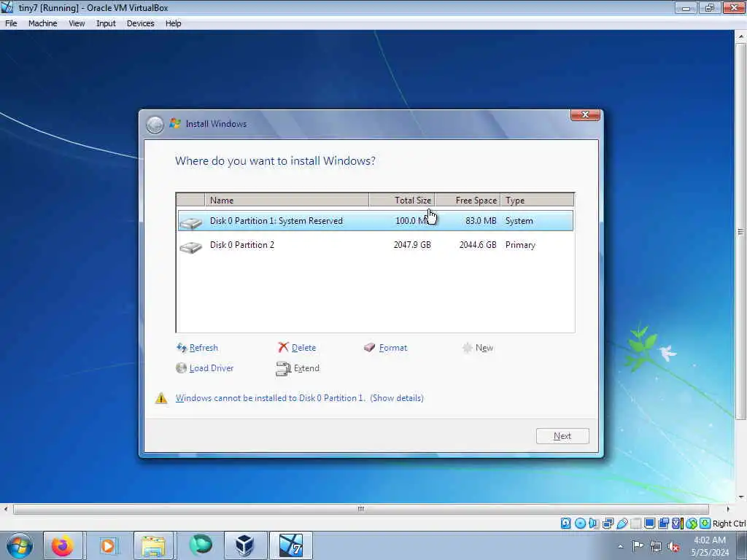The image size is (747, 560).
Task: Open 'Windows cannot be installed' warning details link
Action: point(300,398)
